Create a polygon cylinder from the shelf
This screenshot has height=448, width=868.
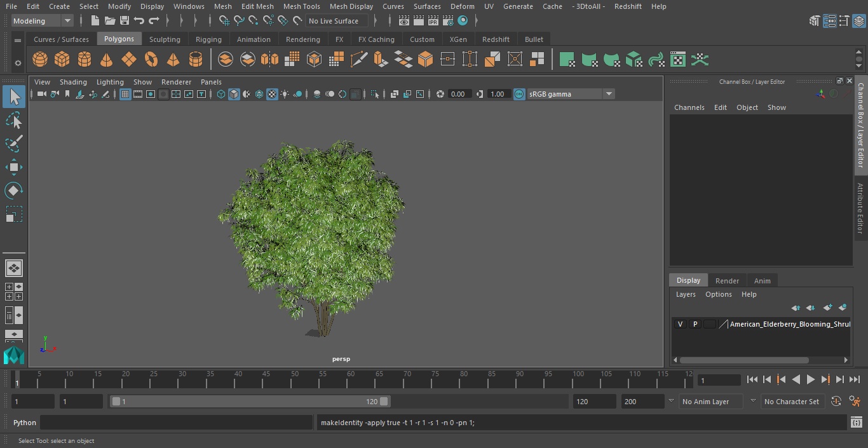84,60
